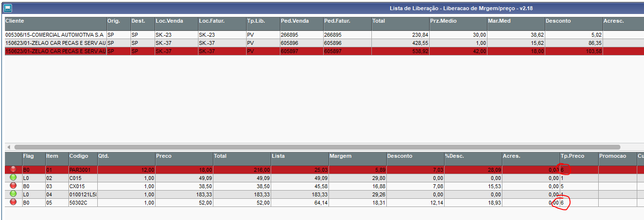Sort by Mar.Med column header
This screenshot has height=220, width=644.
[516, 24]
